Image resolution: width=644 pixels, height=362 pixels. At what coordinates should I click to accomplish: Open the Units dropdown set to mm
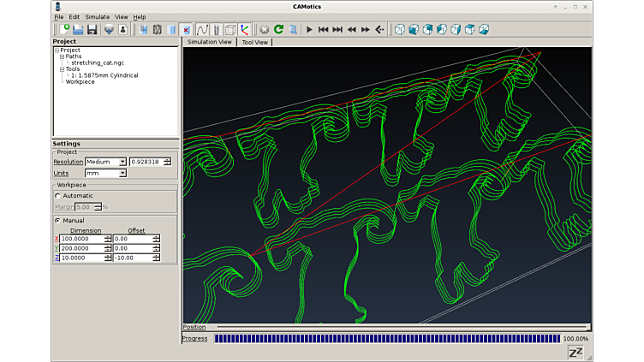pos(105,173)
